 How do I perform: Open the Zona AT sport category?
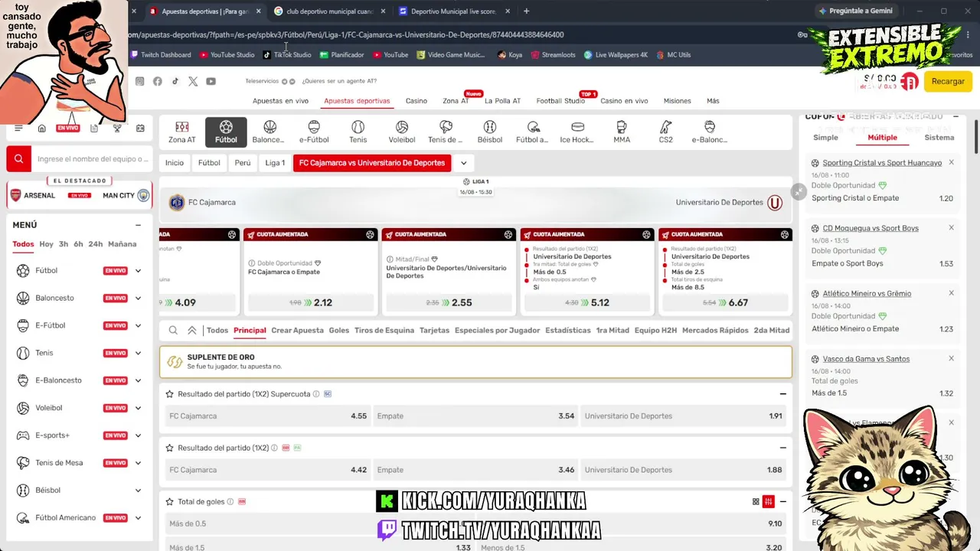tap(181, 132)
